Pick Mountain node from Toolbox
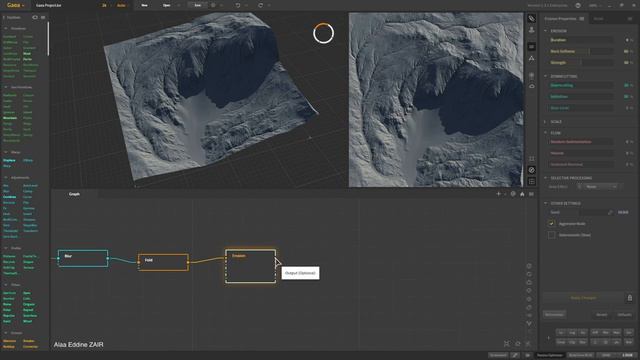 pos(10,118)
